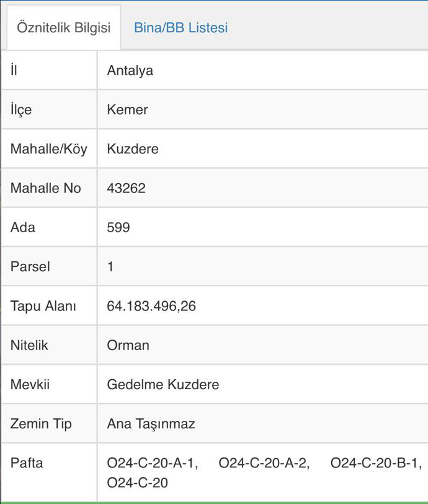Screen dimensions: 428x504
Task: Click the O24-C-20-B-1 pafta code
Action: click(x=376, y=463)
